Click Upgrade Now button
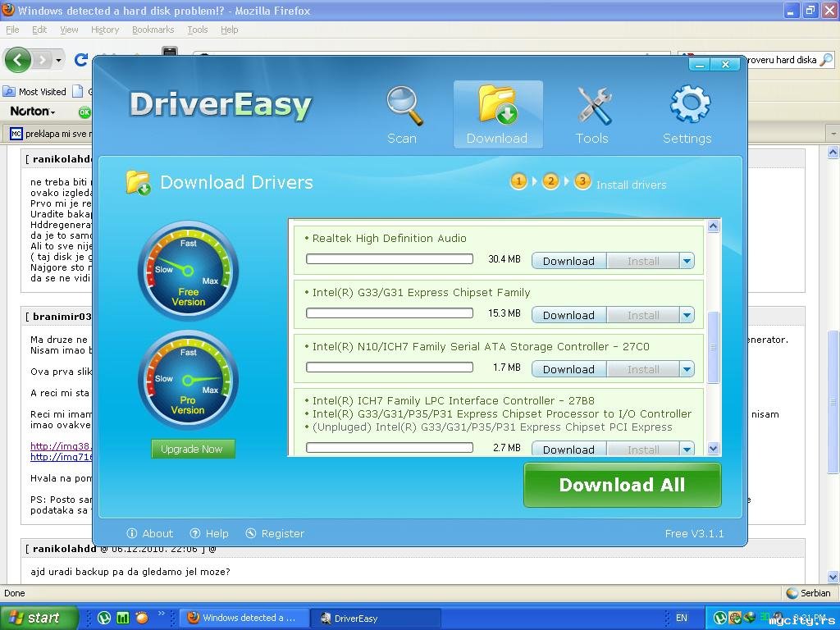 tap(192, 449)
